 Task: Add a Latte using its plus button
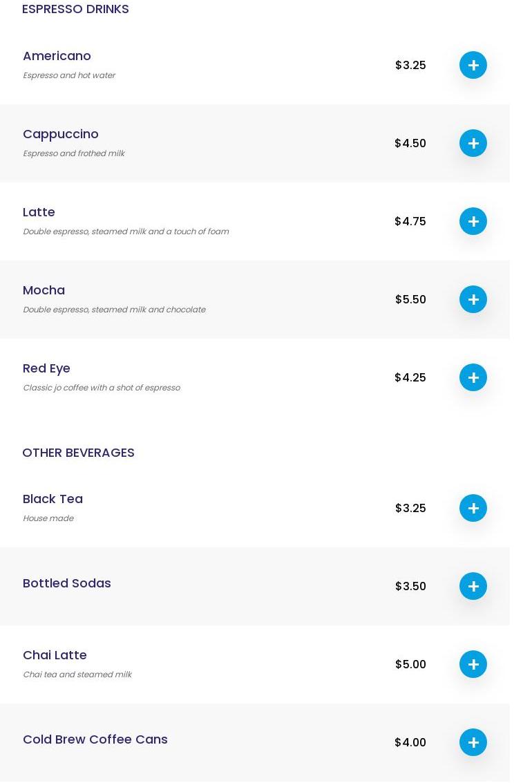click(x=473, y=221)
